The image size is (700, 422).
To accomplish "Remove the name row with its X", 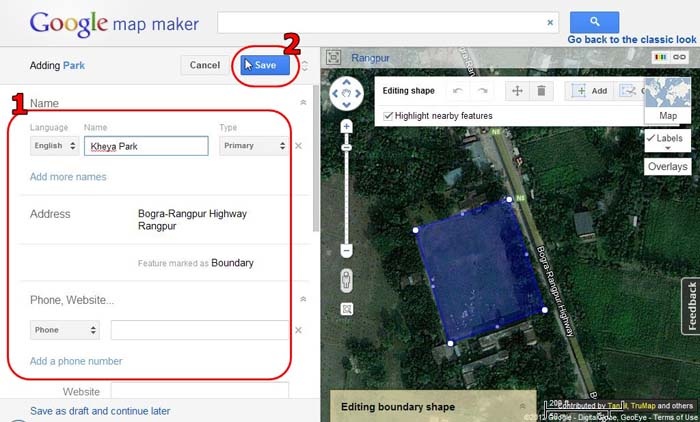I will (299, 146).
